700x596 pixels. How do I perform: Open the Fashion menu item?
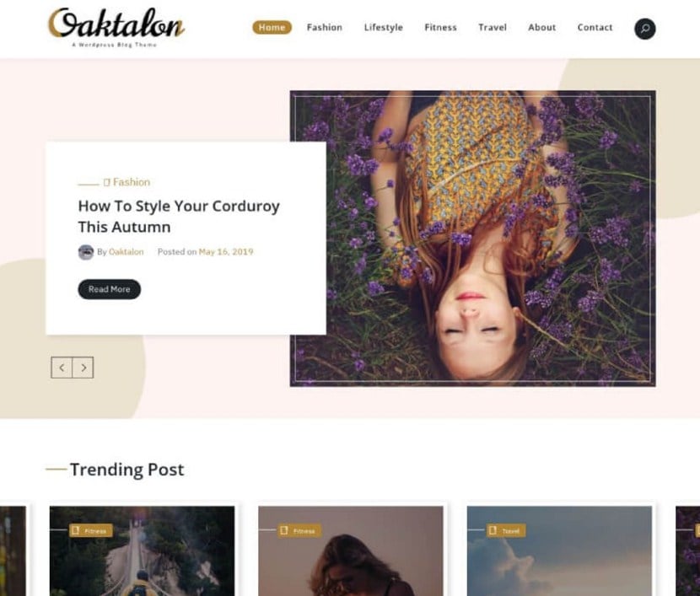(325, 27)
